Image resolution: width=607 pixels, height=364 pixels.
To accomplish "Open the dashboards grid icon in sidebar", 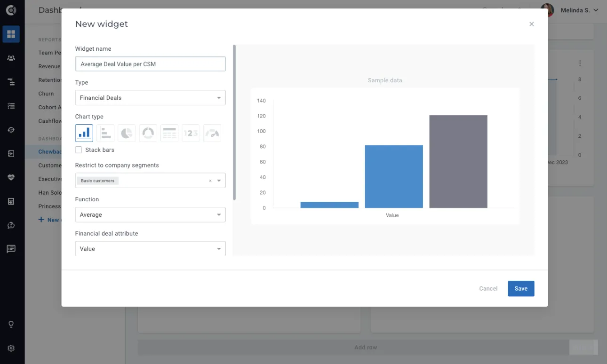I will coord(11,34).
